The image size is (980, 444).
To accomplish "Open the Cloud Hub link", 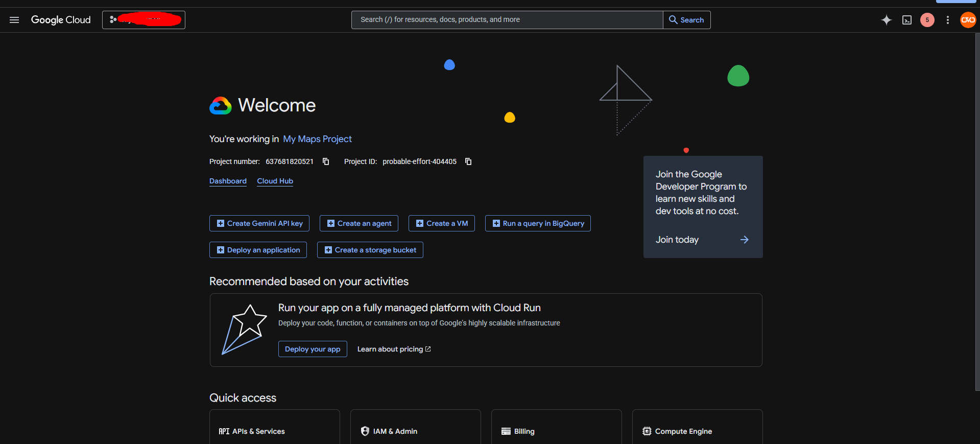I will point(275,181).
